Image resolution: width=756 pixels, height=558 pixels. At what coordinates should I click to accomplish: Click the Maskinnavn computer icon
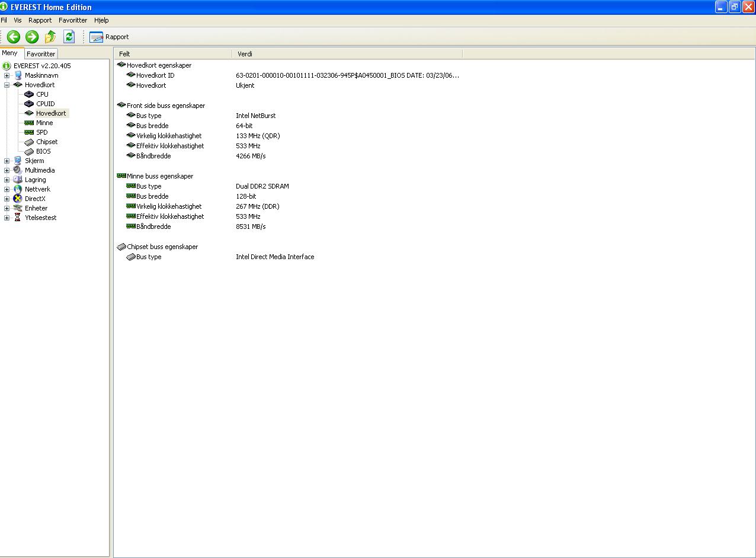click(18, 75)
